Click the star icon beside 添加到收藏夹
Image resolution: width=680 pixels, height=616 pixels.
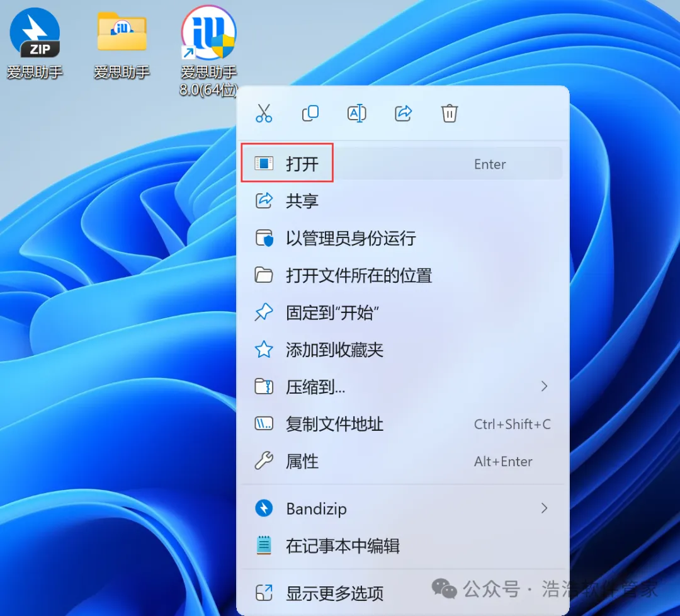pyautogui.click(x=264, y=350)
